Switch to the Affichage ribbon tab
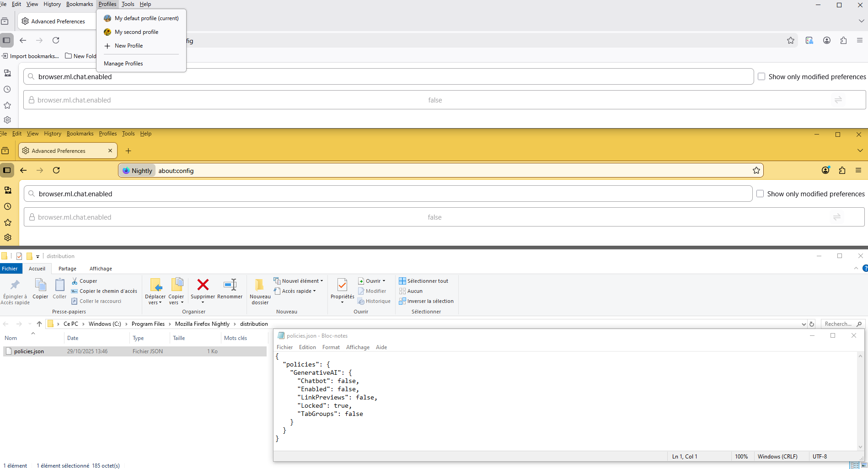Image resolution: width=868 pixels, height=469 pixels. (101, 269)
